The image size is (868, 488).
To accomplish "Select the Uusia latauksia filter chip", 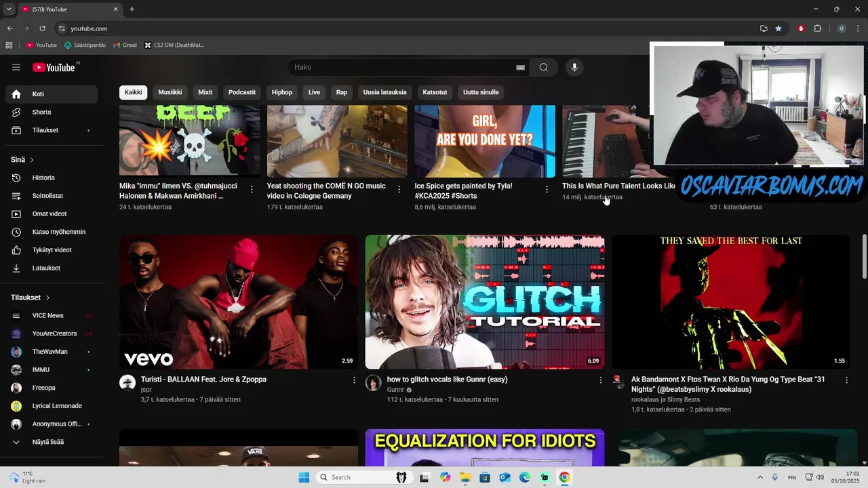I will 385,92.
